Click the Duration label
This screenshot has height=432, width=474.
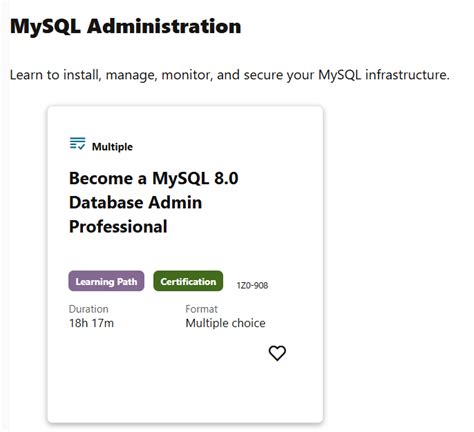[88, 309]
